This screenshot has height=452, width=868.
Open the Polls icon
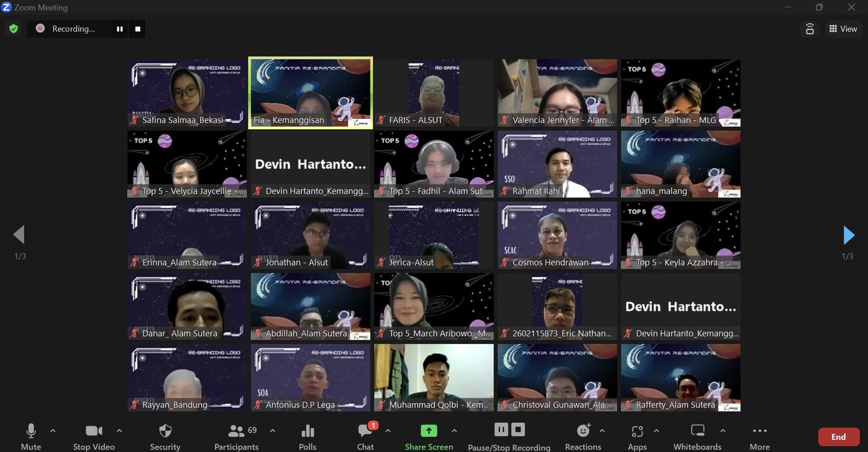pyautogui.click(x=308, y=436)
